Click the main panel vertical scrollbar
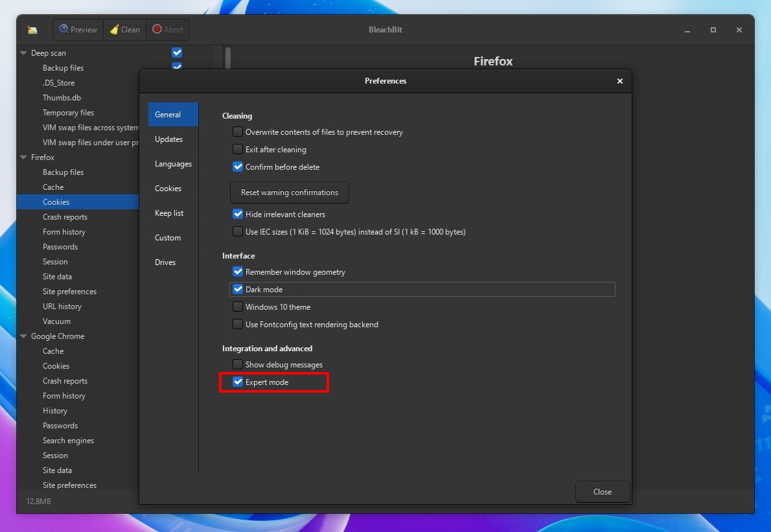Image resolution: width=771 pixels, height=532 pixels. coord(227,58)
